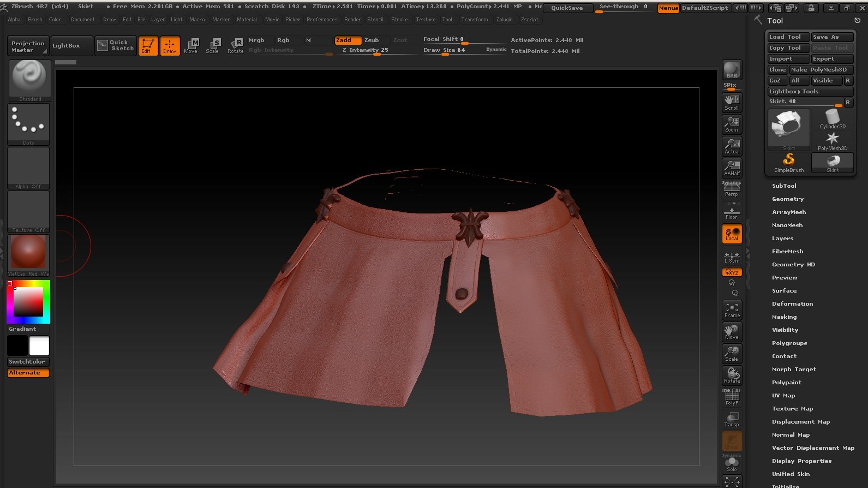Viewport: 868px width, 488px height.
Task: Toggle Zsub sculpting mode
Action: point(376,40)
